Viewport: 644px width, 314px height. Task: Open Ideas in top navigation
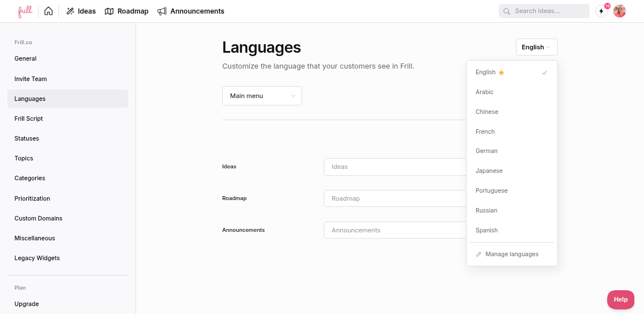tap(81, 11)
